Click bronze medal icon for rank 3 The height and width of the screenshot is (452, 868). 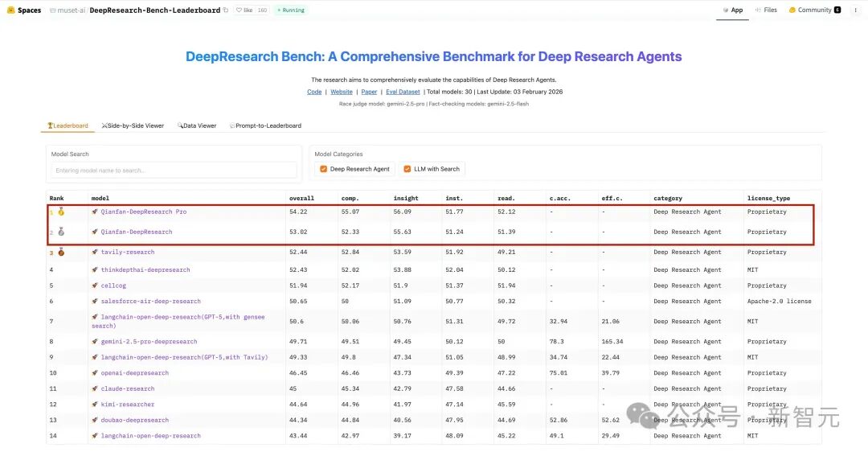[x=61, y=252]
